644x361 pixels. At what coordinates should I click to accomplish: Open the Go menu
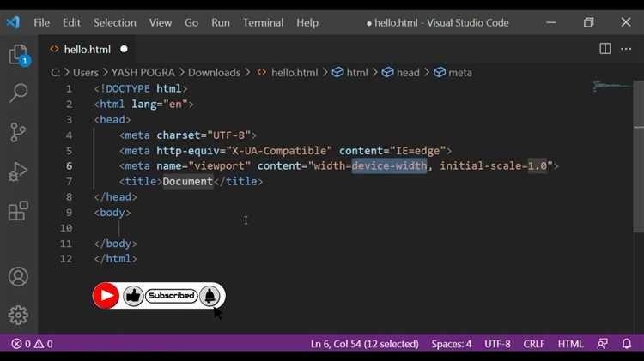pos(191,22)
